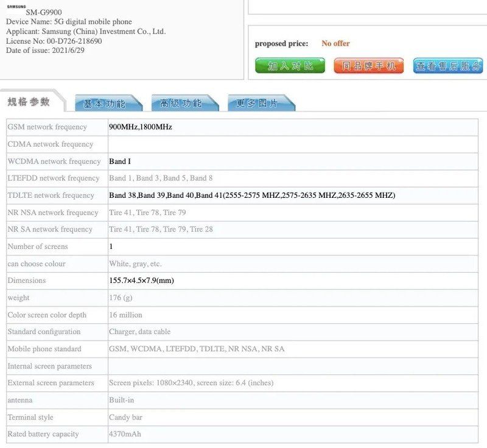Viewport: 487px width, 448px height.
Task: Click the blue 查看售后服务 button
Action: click(x=448, y=66)
